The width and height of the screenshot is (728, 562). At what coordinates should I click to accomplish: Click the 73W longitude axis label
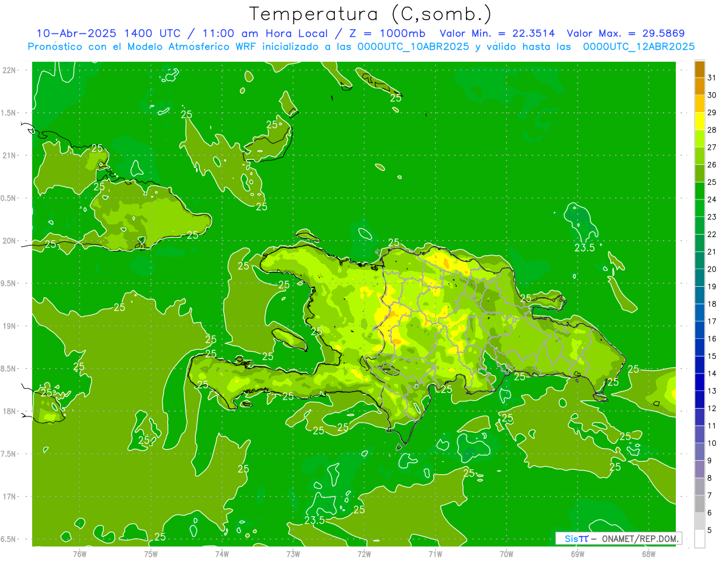293,554
